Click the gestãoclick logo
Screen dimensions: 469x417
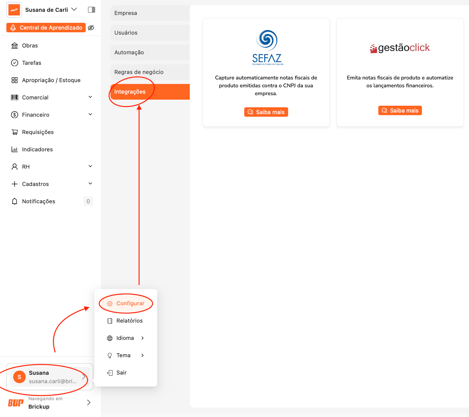coord(400,48)
